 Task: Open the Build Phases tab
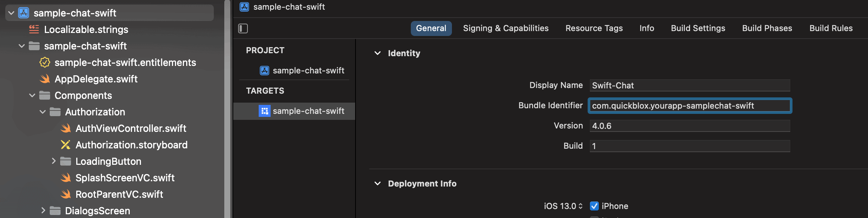coord(767,28)
